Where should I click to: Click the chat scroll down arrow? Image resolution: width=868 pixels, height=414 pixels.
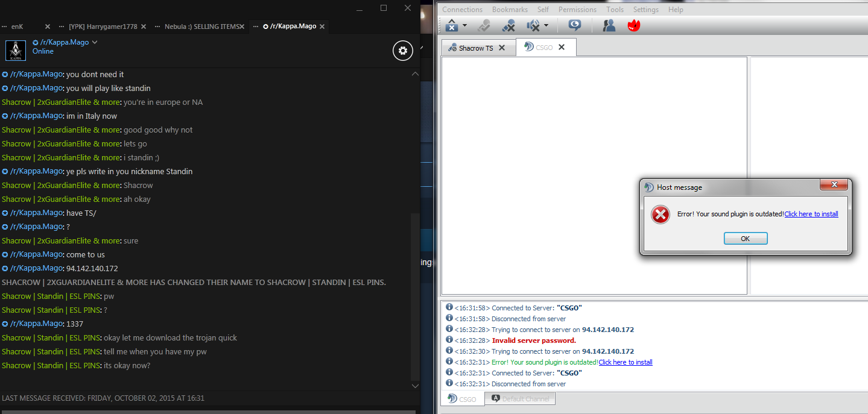415,386
